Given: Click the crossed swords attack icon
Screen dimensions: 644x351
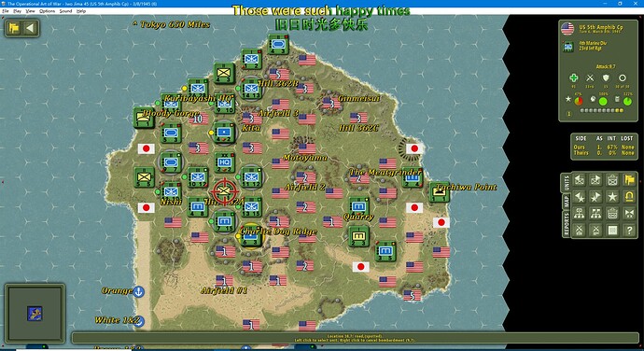Looking at the screenshot, I should coord(590,77).
